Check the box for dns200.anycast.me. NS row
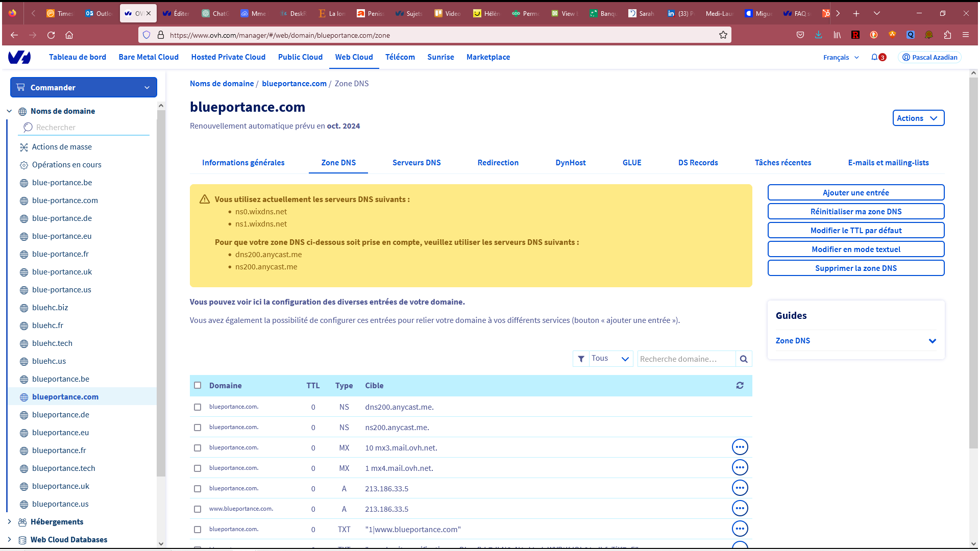Screen dimensions: 980x551 (198, 407)
